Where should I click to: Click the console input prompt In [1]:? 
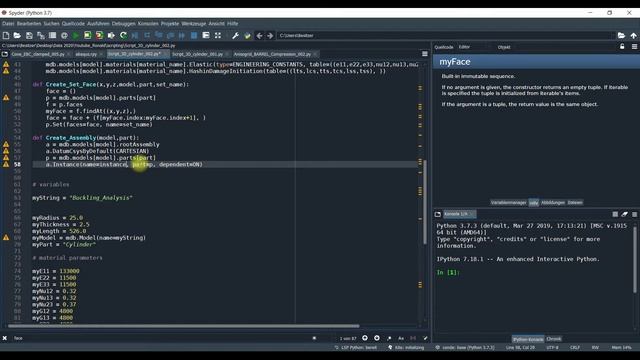448,272
